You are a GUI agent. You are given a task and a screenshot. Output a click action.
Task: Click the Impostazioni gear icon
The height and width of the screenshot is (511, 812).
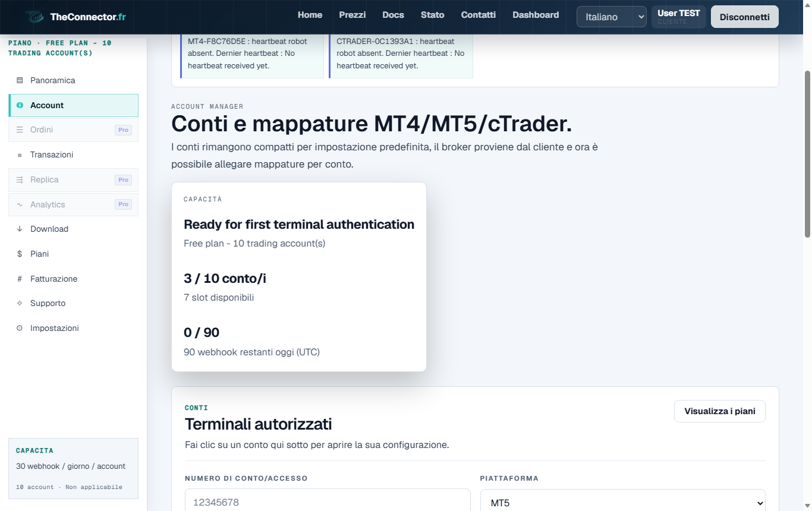(x=20, y=328)
